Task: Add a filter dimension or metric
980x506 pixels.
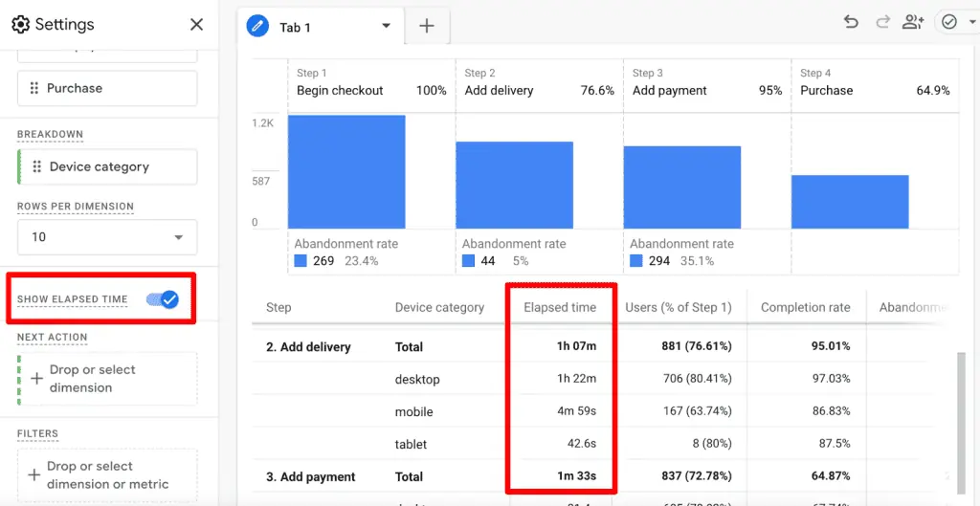Action: click(x=107, y=474)
